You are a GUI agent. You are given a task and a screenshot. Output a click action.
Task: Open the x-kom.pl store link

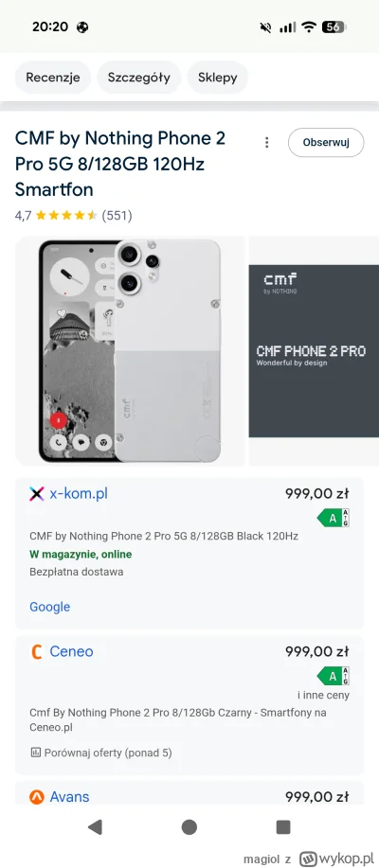click(x=79, y=494)
